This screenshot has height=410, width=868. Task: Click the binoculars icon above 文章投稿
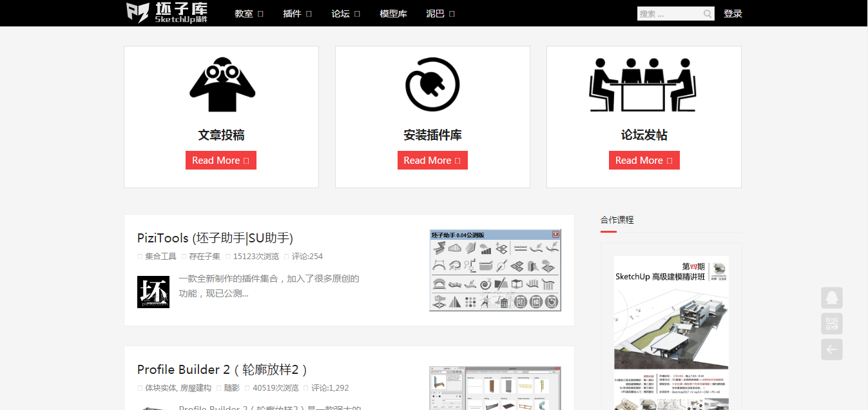click(x=222, y=85)
